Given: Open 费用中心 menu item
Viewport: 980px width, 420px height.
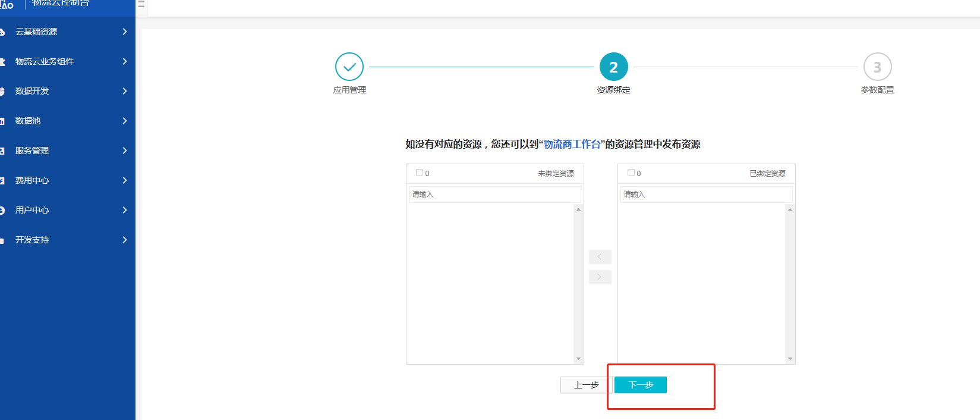Looking at the screenshot, I should (x=68, y=180).
